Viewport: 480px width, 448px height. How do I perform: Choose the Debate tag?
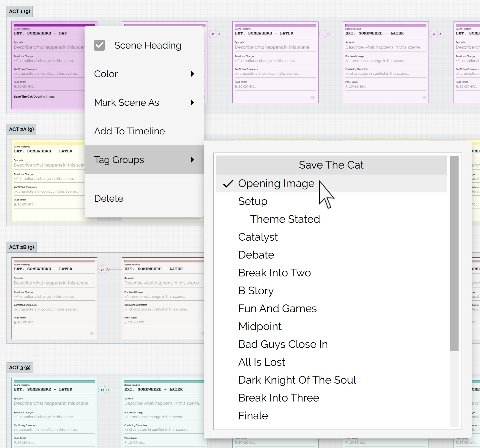pyautogui.click(x=331, y=255)
